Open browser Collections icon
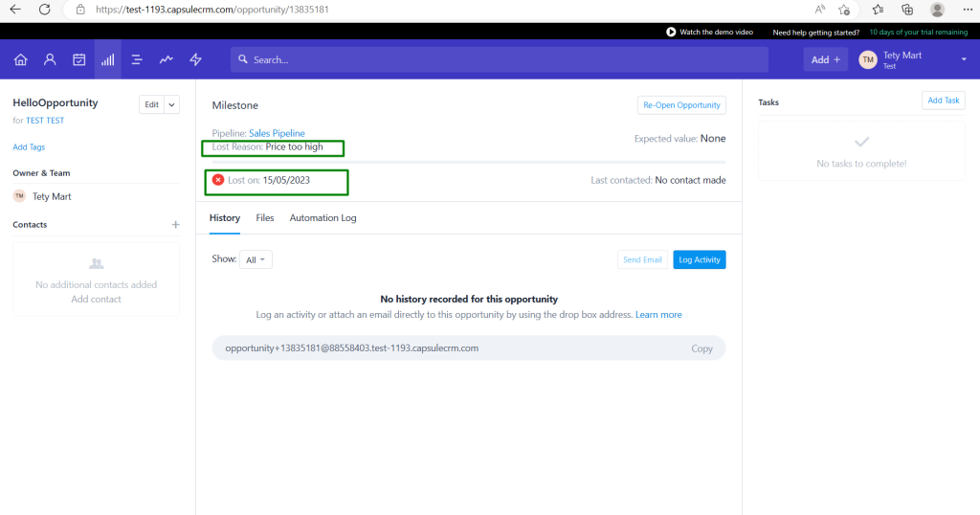 [907, 10]
